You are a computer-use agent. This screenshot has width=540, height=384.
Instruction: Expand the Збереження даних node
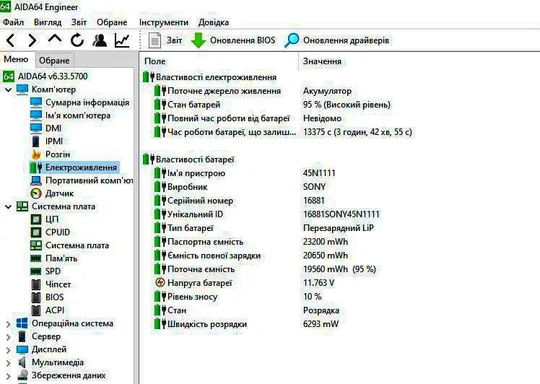click(x=8, y=375)
